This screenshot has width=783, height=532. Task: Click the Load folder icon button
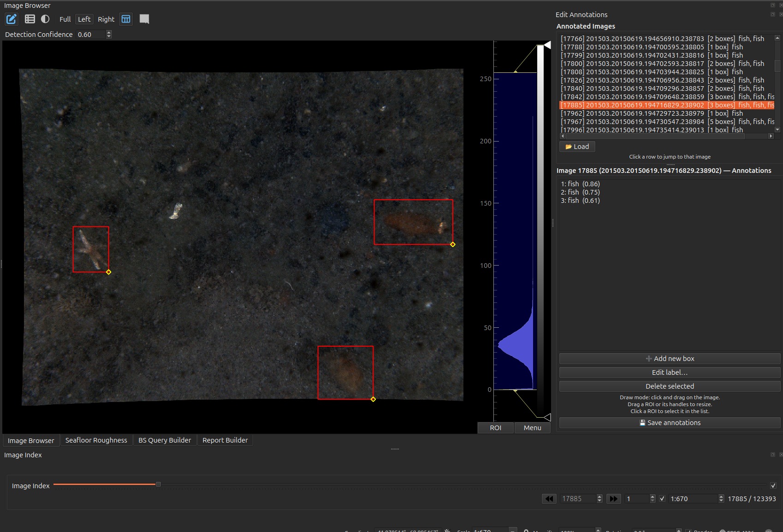pos(577,147)
